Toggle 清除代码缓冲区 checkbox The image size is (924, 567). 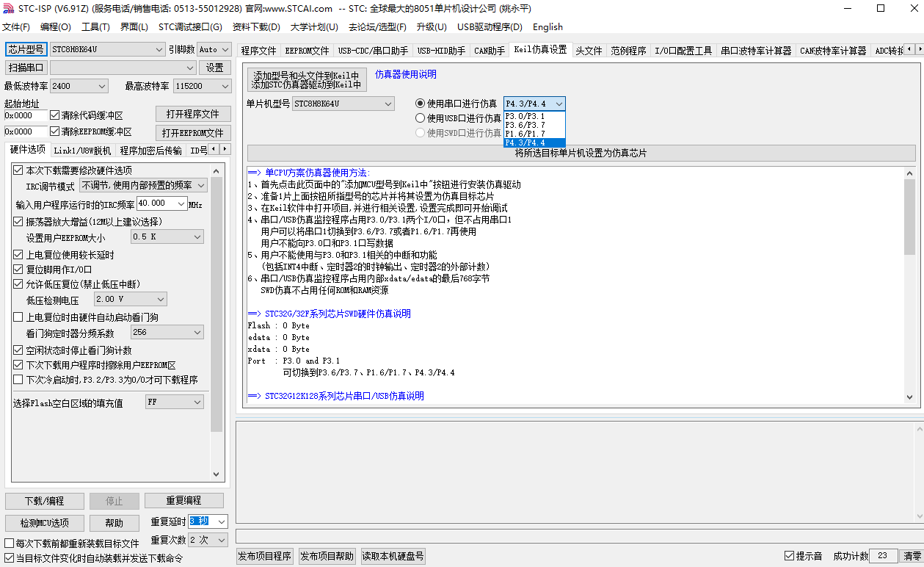tap(55, 115)
